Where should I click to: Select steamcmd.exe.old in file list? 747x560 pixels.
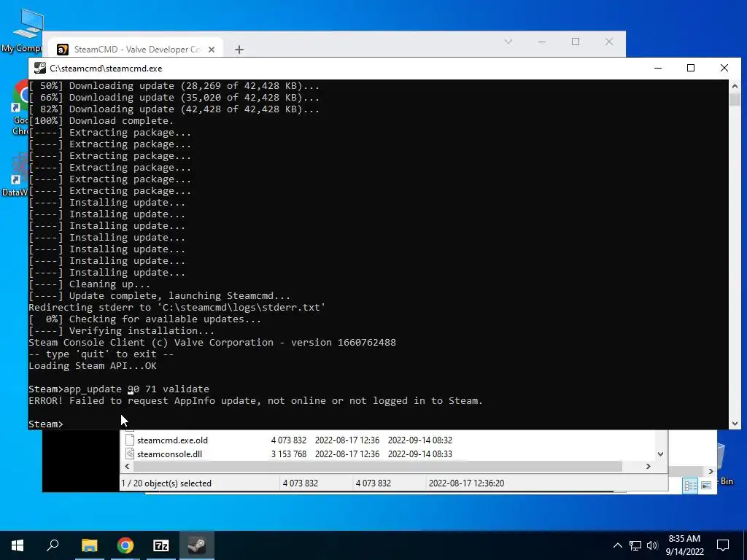pyautogui.click(x=172, y=440)
